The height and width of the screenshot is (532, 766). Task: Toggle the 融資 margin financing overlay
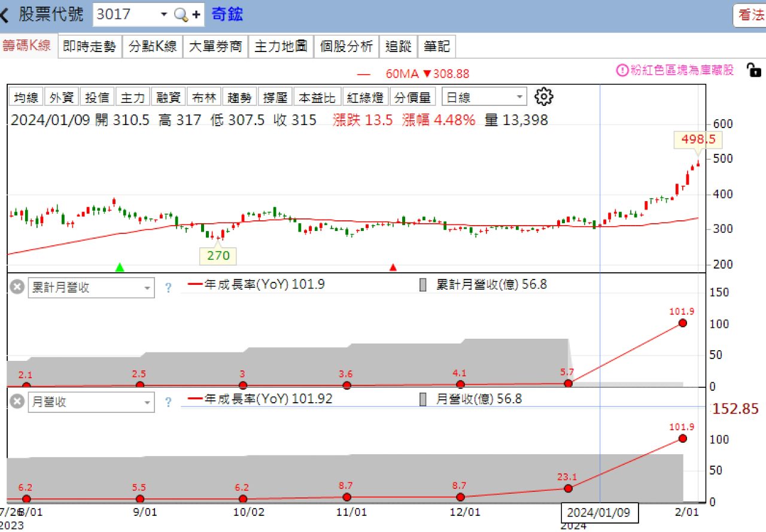pyautogui.click(x=168, y=97)
